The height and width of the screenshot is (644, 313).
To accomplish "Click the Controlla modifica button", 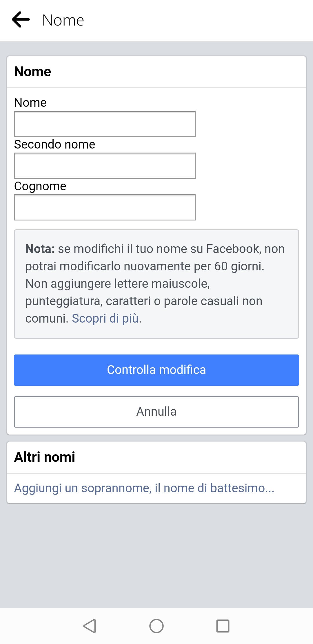I will [156, 370].
